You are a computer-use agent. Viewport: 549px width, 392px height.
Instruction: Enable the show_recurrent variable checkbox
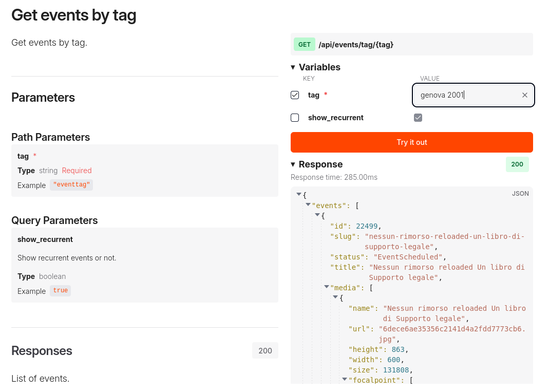click(x=295, y=118)
